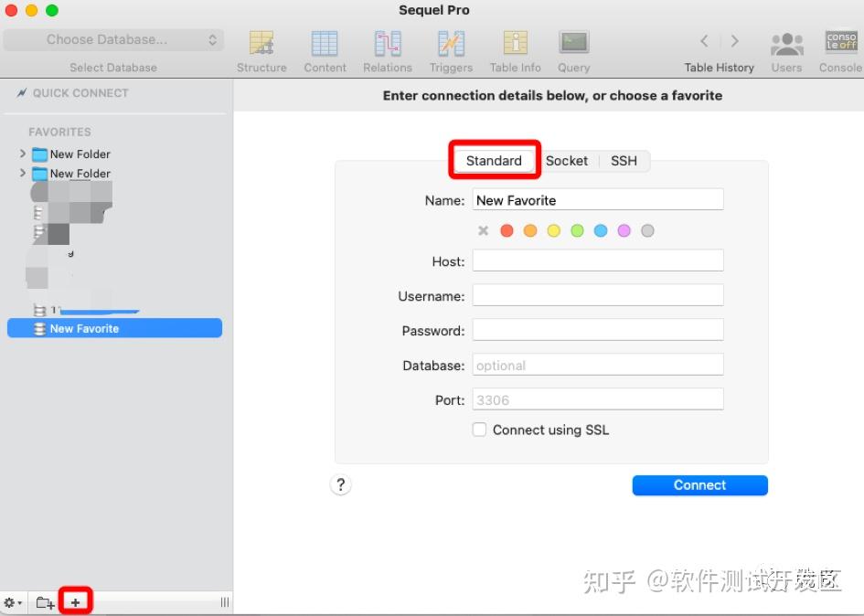Open the Relations view
Screen dimensions: 864x616
tap(388, 43)
